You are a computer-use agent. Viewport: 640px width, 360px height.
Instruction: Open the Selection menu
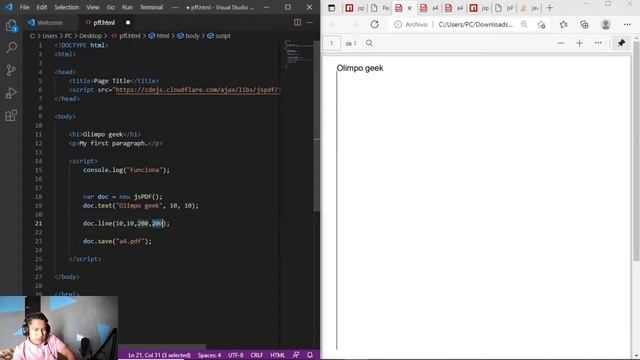click(x=67, y=7)
